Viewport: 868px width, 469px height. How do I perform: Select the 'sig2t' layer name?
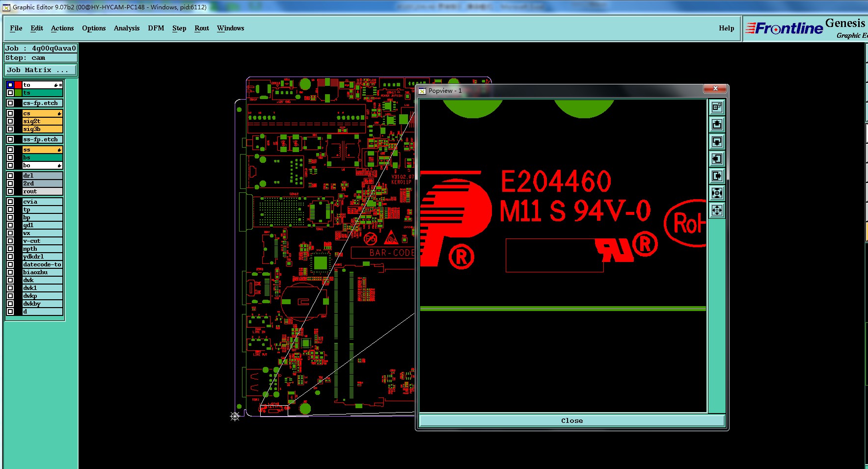tap(43, 121)
